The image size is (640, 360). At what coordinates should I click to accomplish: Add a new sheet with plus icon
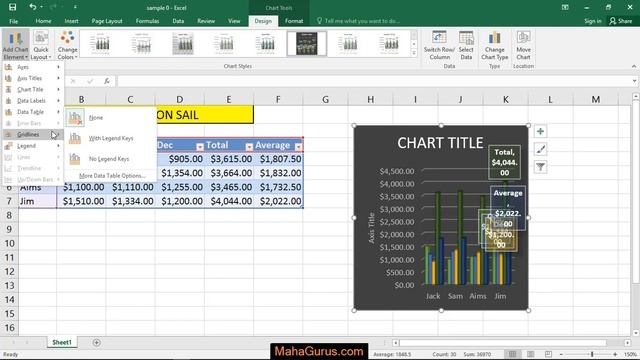click(x=96, y=342)
